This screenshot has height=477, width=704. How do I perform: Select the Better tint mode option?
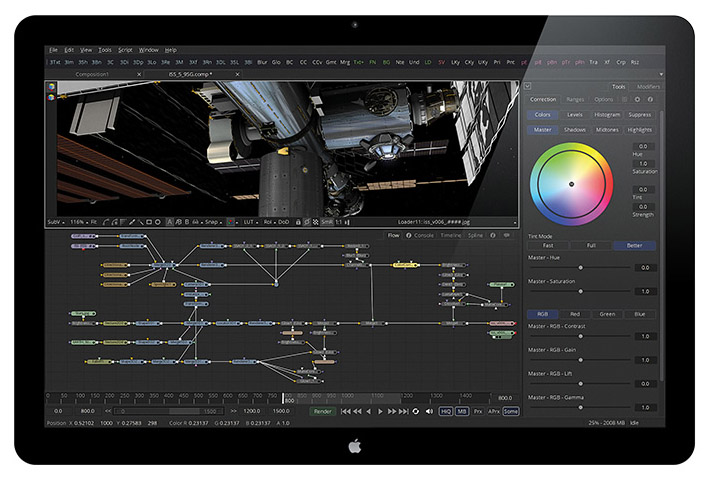(634, 245)
